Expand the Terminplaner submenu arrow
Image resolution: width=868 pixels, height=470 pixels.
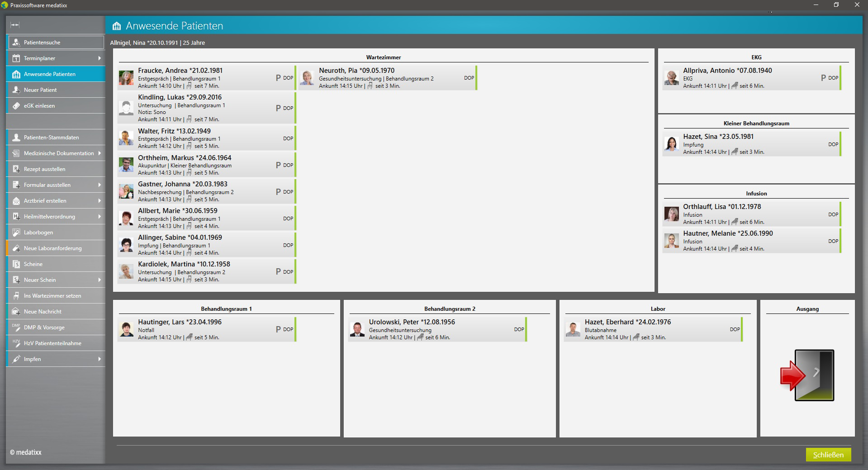coord(100,58)
